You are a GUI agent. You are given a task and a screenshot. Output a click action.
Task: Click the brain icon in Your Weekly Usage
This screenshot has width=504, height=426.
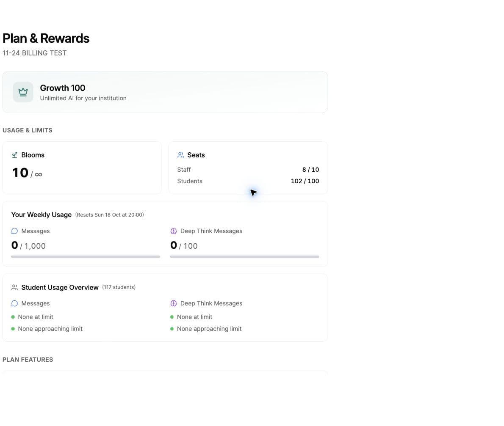point(174,231)
